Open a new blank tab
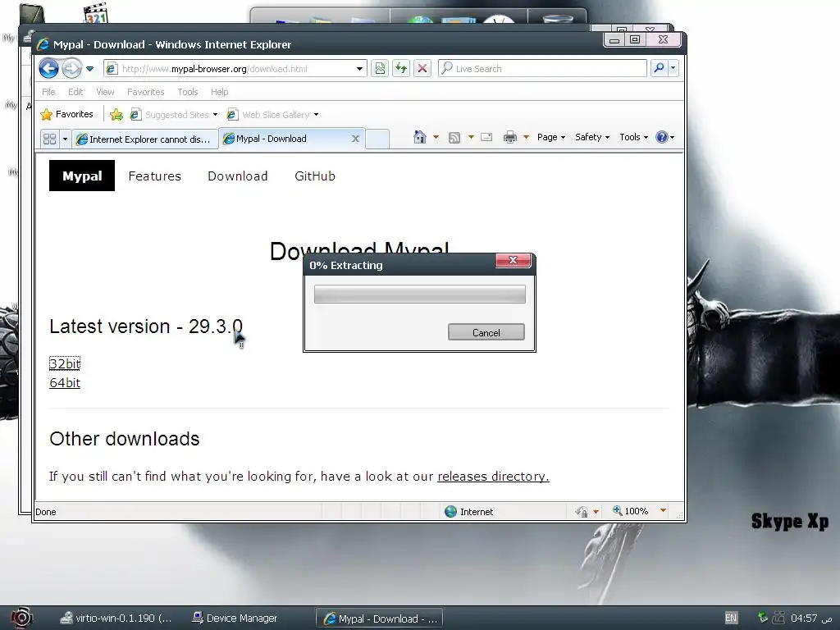Viewport: 840px width, 630px height. pyautogui.click(x=377, y=139)
